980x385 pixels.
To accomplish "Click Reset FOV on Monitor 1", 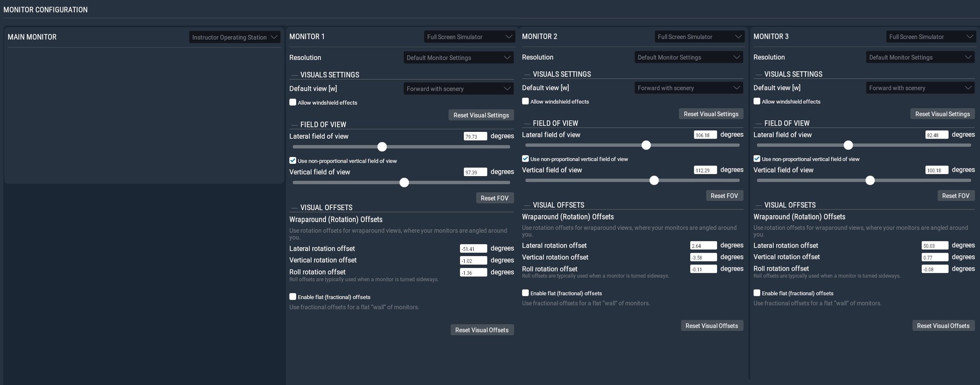I will point(494,198).
